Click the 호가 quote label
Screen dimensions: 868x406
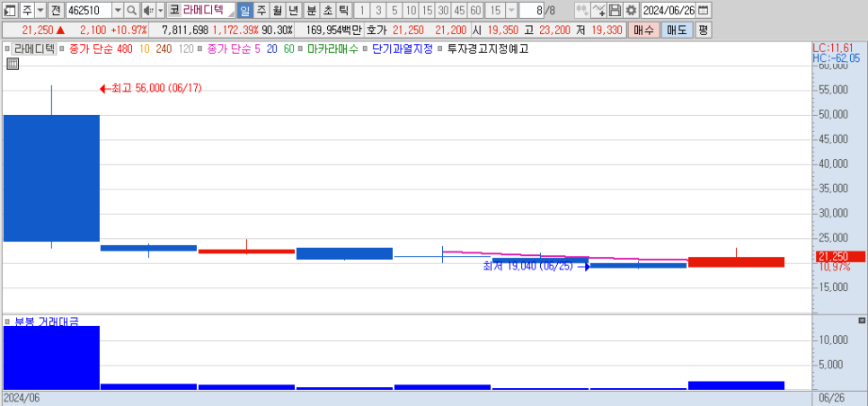[x=376, y=30]
